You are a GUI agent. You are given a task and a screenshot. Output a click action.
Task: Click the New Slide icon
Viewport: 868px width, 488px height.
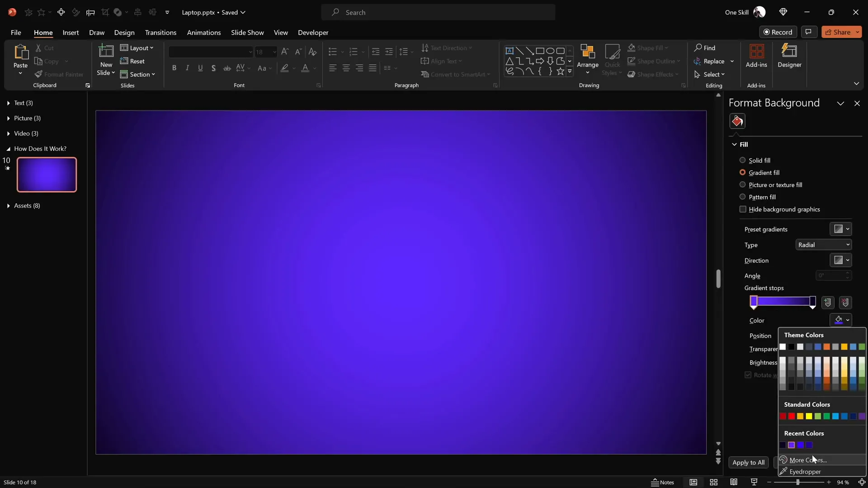coord(106,51)
